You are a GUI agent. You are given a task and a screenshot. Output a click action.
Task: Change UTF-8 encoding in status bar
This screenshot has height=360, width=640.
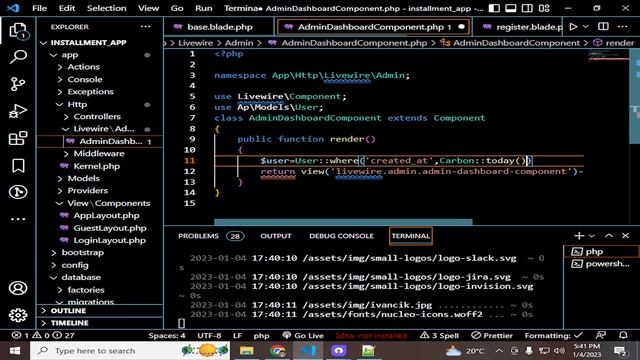209,335
